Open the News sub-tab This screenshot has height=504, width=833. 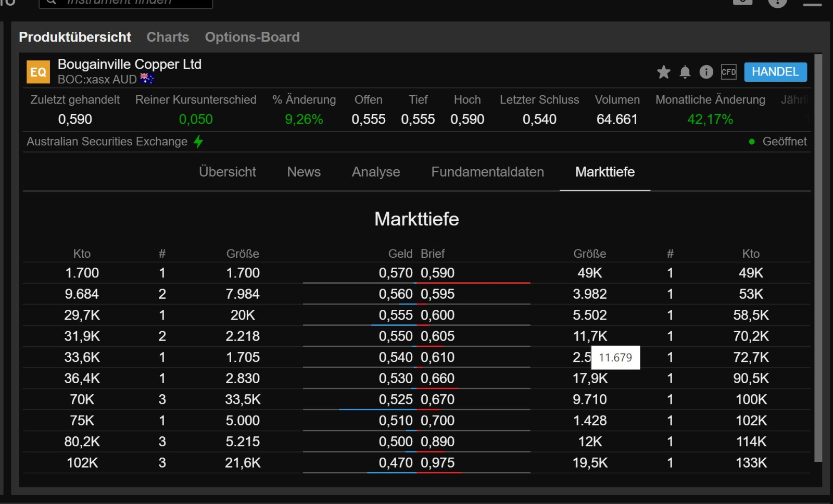(x=304, y=172)
